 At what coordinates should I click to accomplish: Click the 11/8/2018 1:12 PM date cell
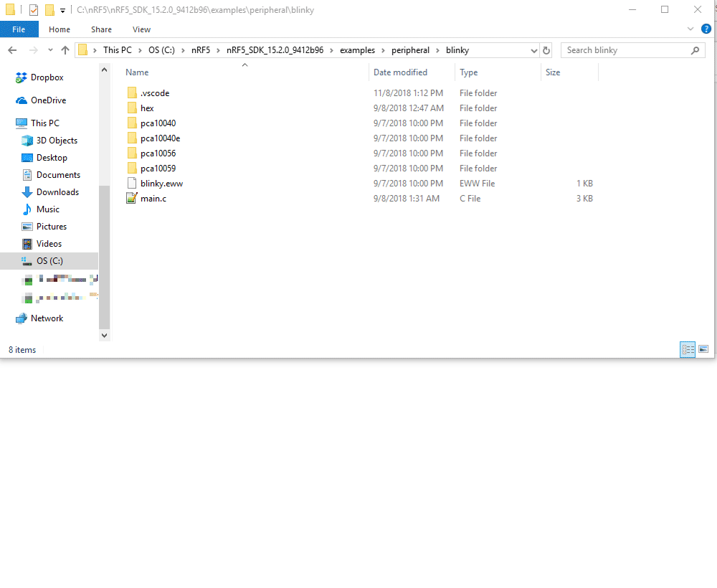click(x=408, y=93)
